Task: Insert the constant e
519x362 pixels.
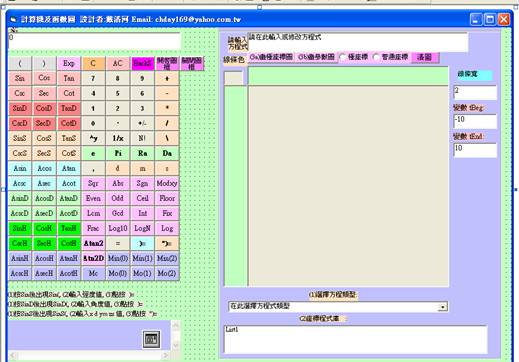Action: (93, 153)
